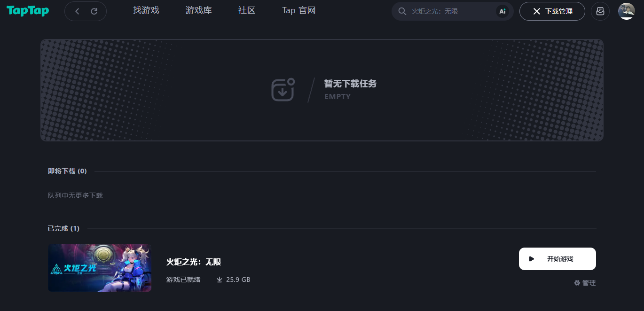This screenshot has height=311, width=644.
Task: Open the 找游戏 tab
Action: tap(146, 10)
